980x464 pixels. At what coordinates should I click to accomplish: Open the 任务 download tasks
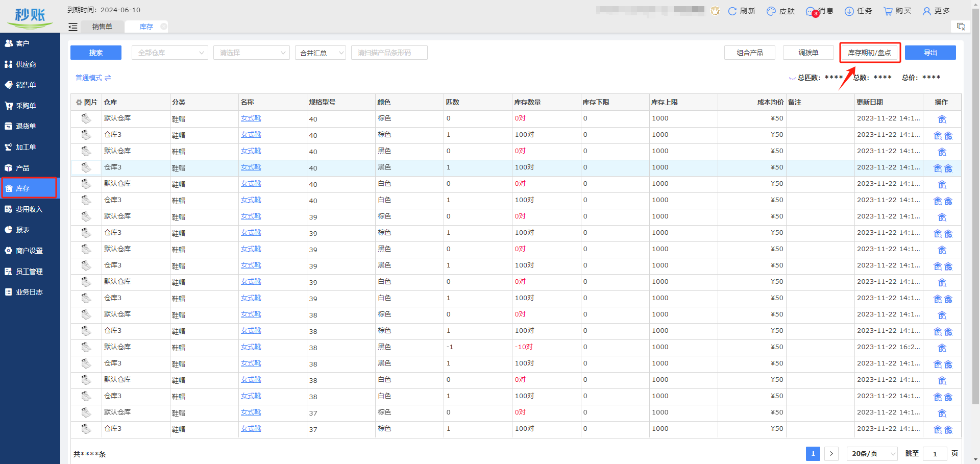click(x=858, y=11)
